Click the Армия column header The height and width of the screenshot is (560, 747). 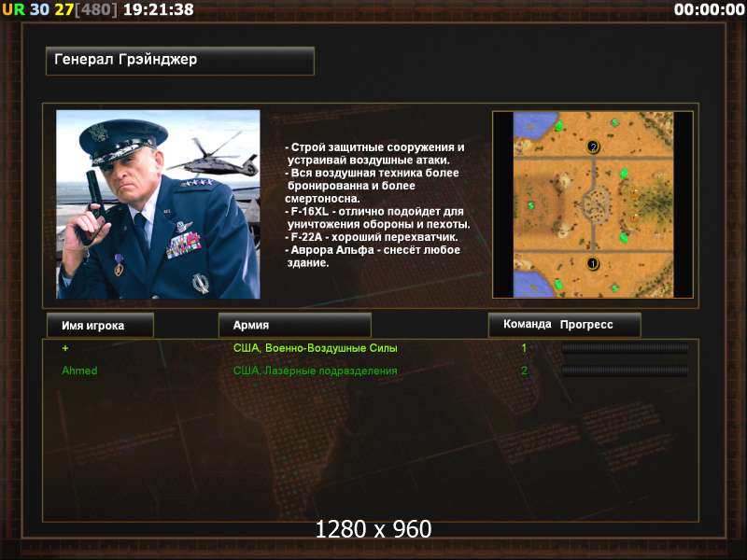pos(294,325)
